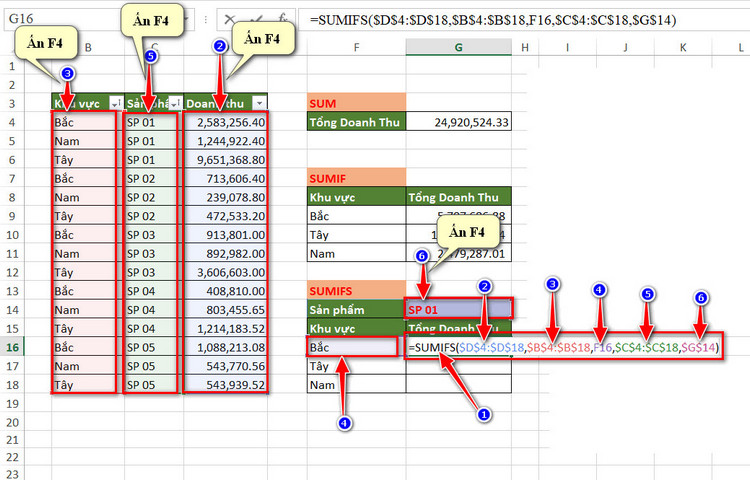The width and height of the screenshot is (750, 480).
Task: Select the value 1,244,922.40
Action: pyautogui.click(x=225, y=141)
